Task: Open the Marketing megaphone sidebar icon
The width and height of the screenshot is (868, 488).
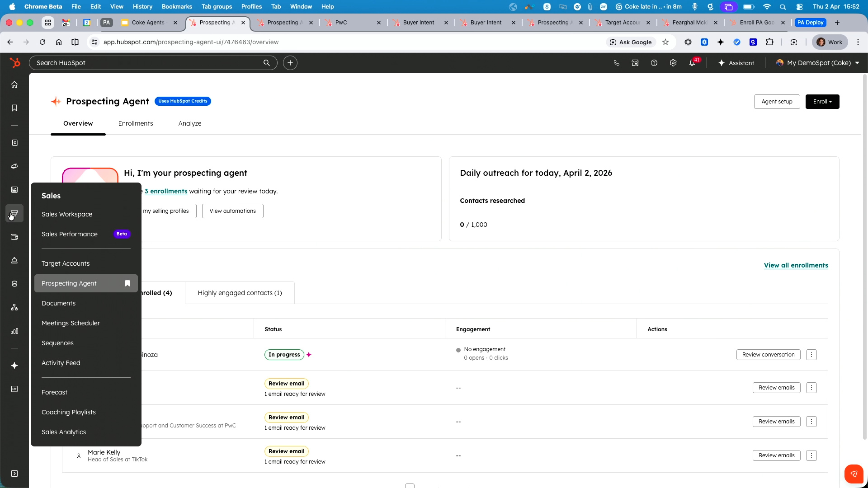Action: (14, 166)
